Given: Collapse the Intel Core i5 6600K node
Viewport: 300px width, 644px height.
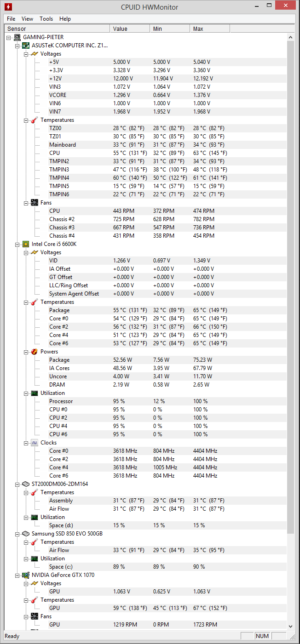Looking at the screenshot, I should (x=17, y=244).
